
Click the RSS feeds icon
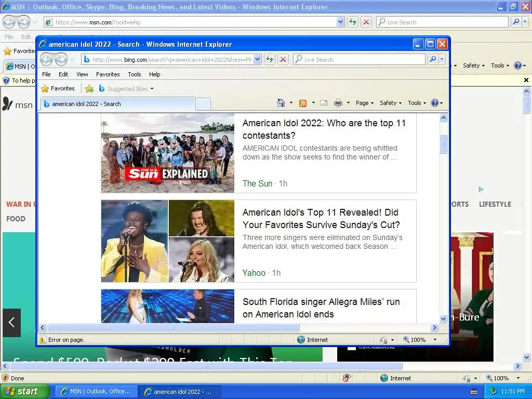click(x=303, y=103)
